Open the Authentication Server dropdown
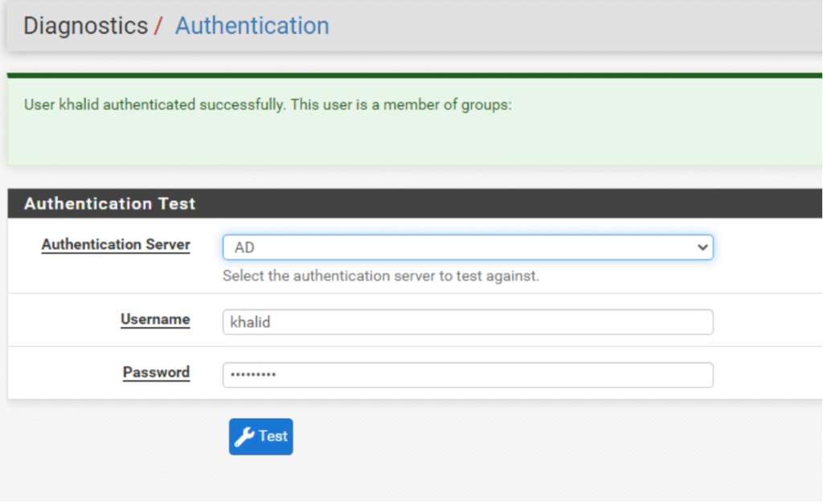823x504 pixels. click(467, 248)
